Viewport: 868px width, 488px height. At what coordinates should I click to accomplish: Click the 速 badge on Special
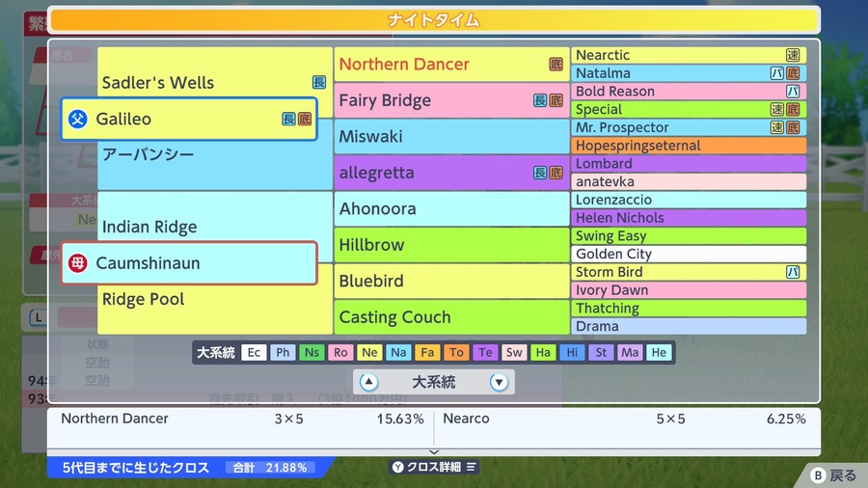pyautogui.click(x=777, y=110)
